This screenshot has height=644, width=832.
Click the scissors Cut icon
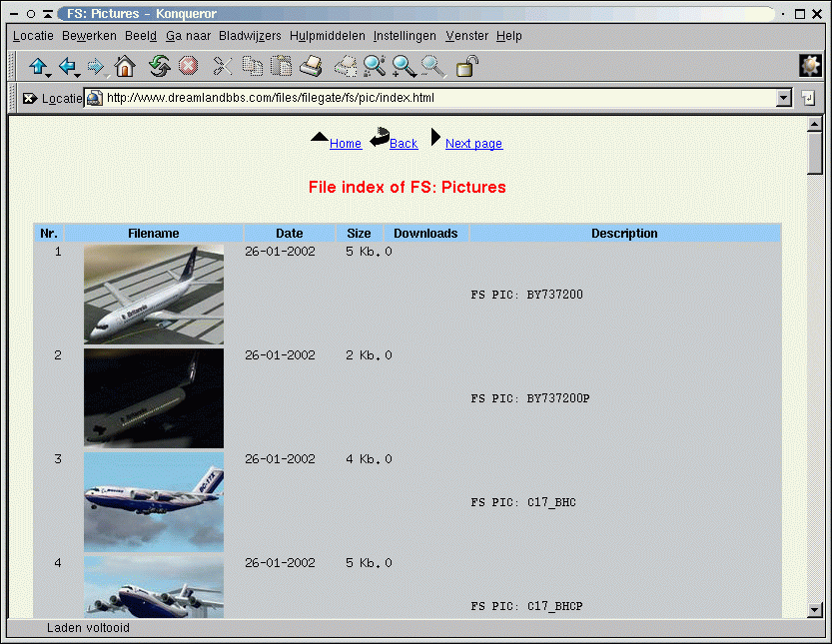(222, 67)
